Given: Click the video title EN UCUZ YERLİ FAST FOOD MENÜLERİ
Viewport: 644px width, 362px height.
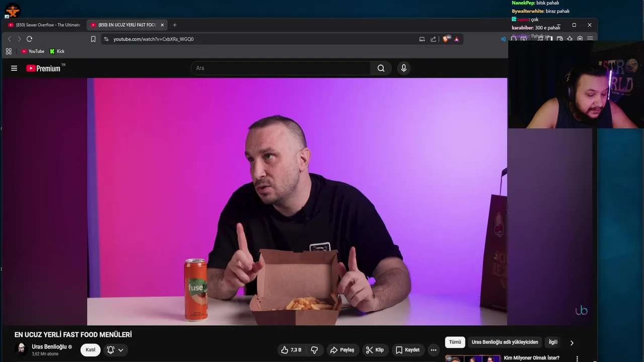Looking at the screenshot, I should tap(73, 335).
